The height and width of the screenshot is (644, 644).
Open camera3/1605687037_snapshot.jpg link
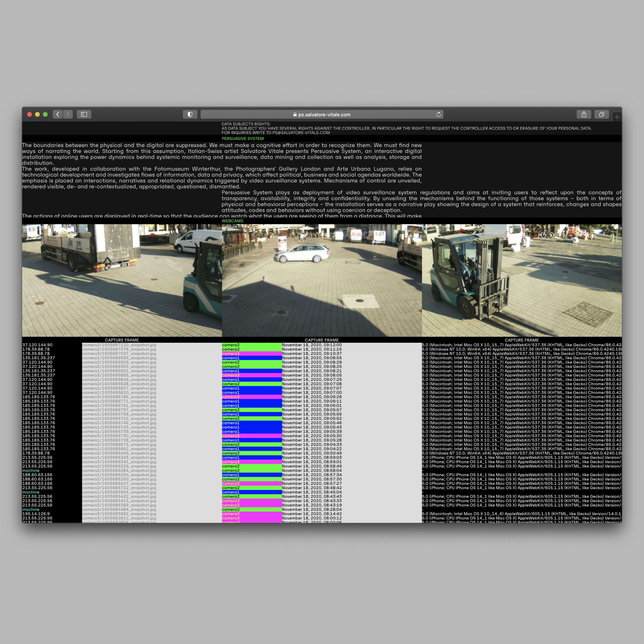(x=119, y=354)
